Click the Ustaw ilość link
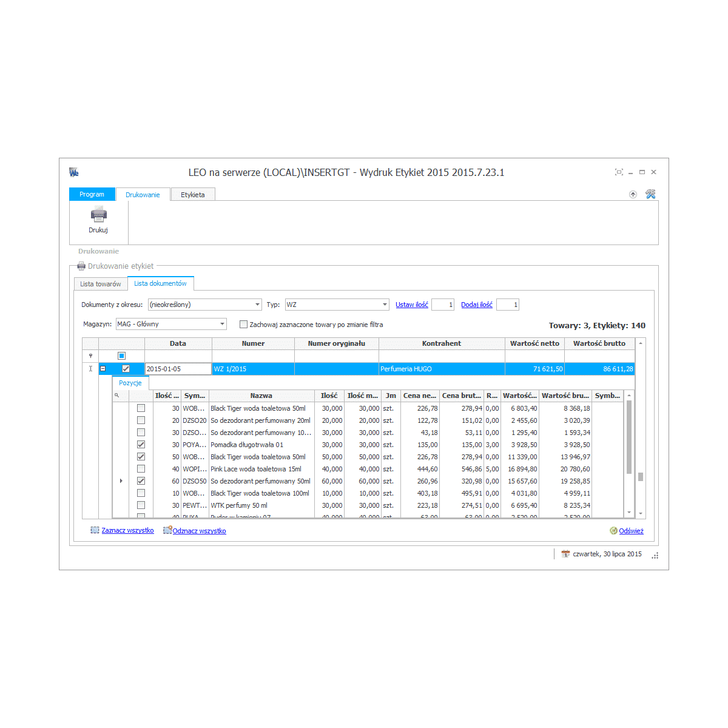728x728 pixels. (x=412, y=305)
